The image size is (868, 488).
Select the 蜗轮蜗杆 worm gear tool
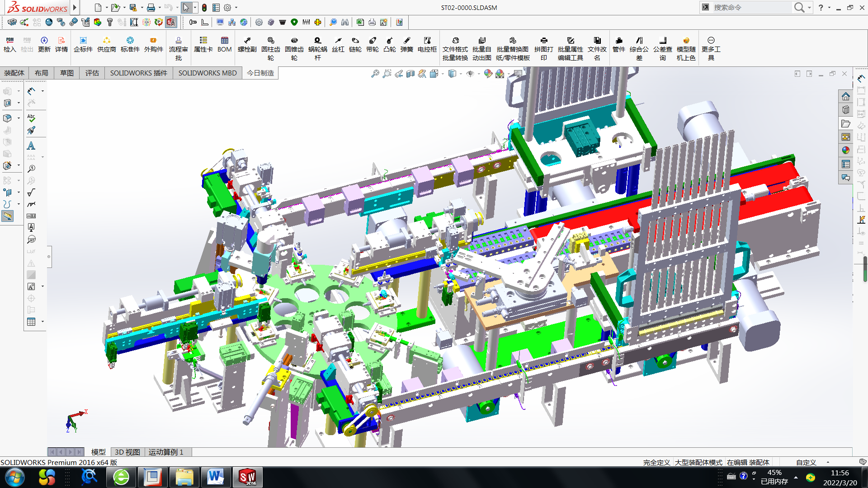click(x=318, y=48)
